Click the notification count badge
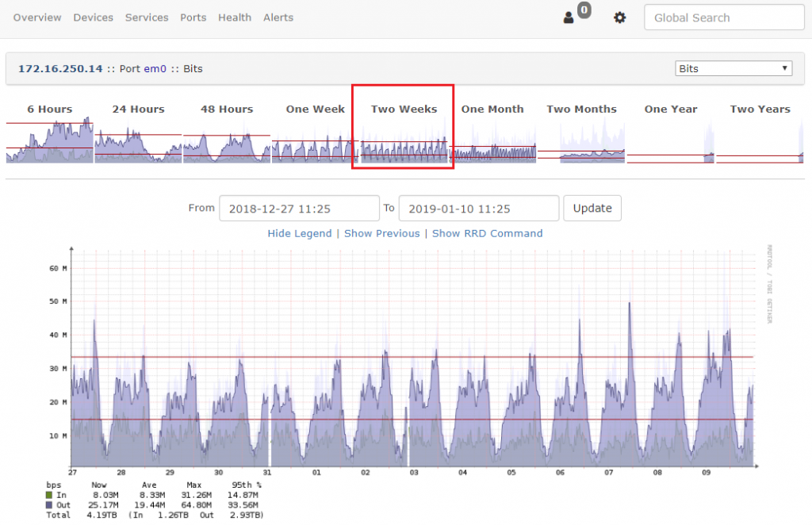 [584, 10]
